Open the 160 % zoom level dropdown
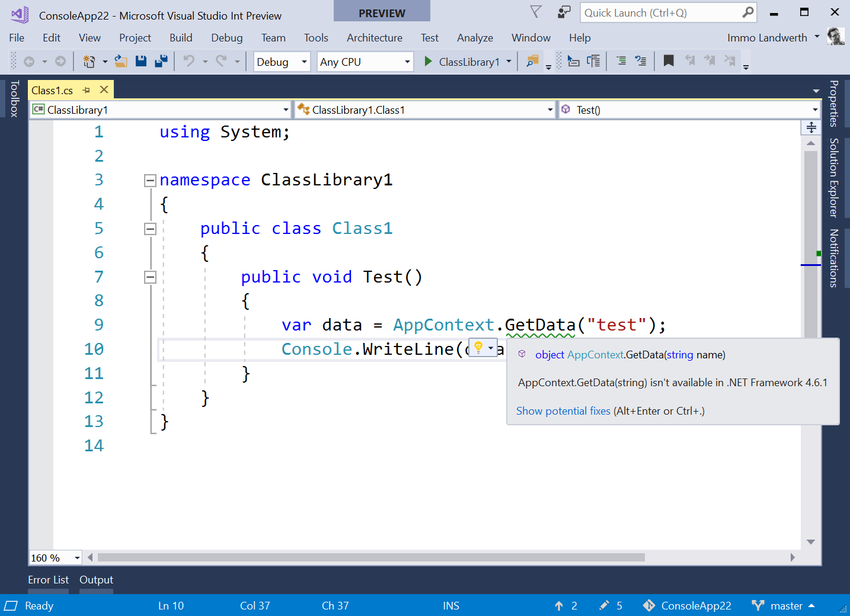Screen dimensions: 850x616 click(77, 558)
